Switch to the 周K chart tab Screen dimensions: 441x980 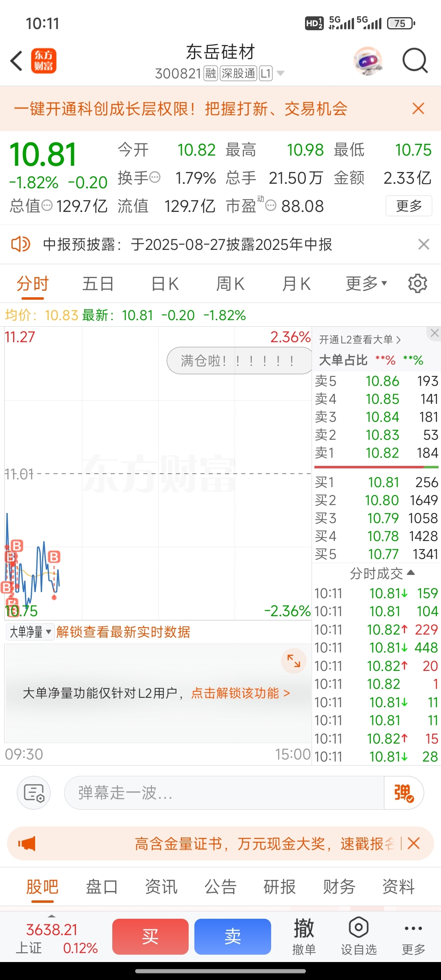[x=230, y=283]
